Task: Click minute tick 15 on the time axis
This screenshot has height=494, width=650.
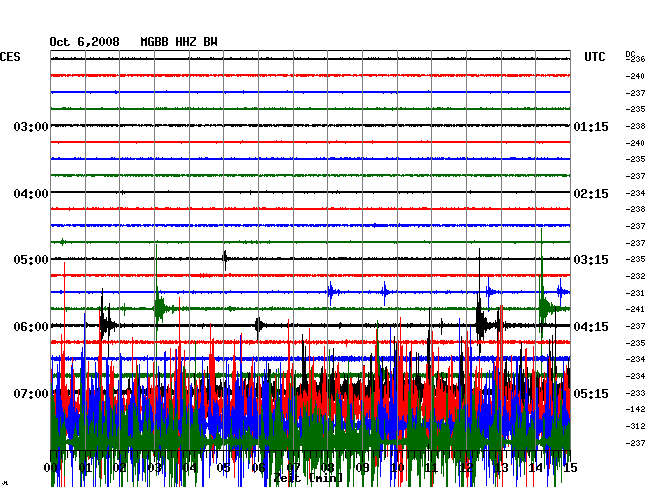Action: [570, 468]
